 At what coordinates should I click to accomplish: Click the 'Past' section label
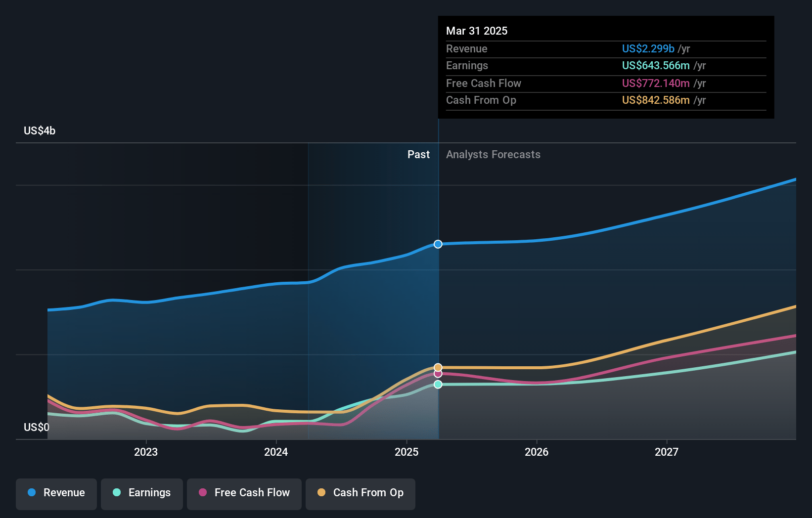click(x=418, y=155)
